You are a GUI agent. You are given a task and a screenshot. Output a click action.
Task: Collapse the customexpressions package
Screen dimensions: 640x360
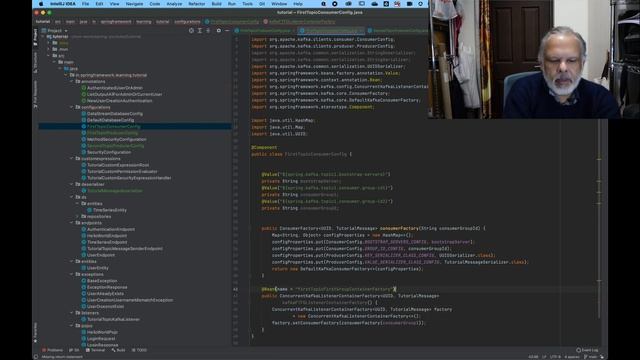click(x=72, y=158)
